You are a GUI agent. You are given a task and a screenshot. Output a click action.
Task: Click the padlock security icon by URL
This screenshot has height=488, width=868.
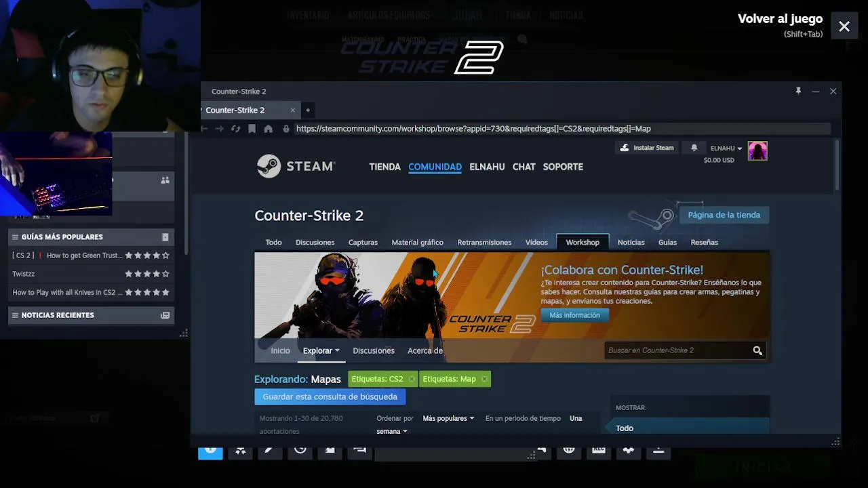pos(285,129)
